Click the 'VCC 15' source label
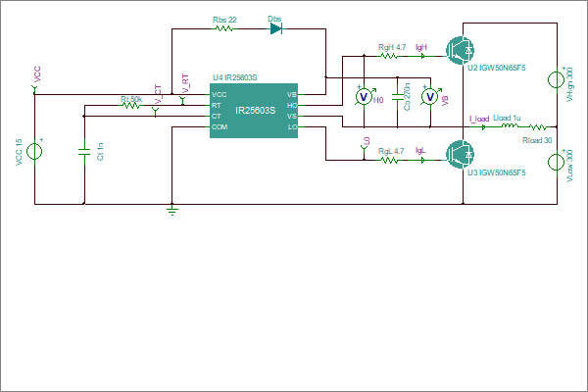The image size is (588, 392). pos(19,152)
